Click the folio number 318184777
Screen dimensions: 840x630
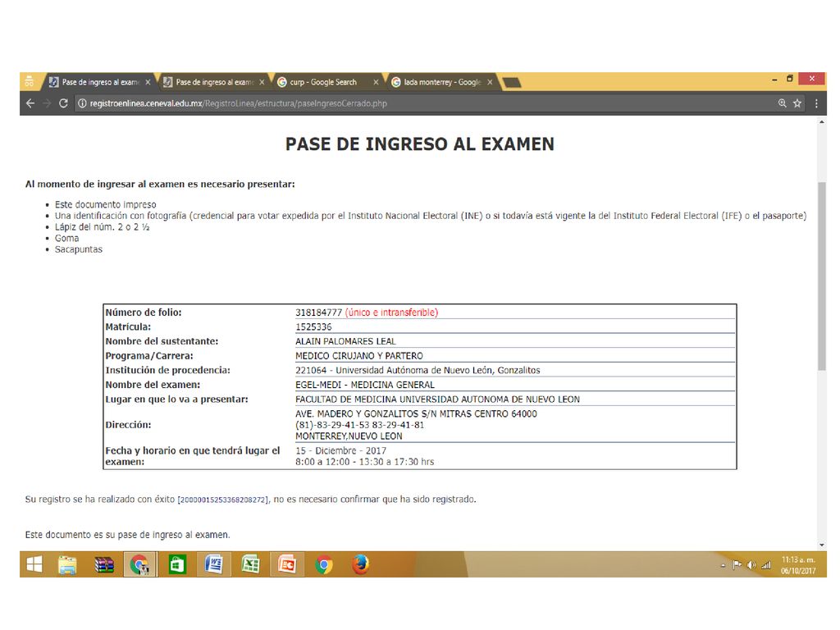tap(319, 313)
